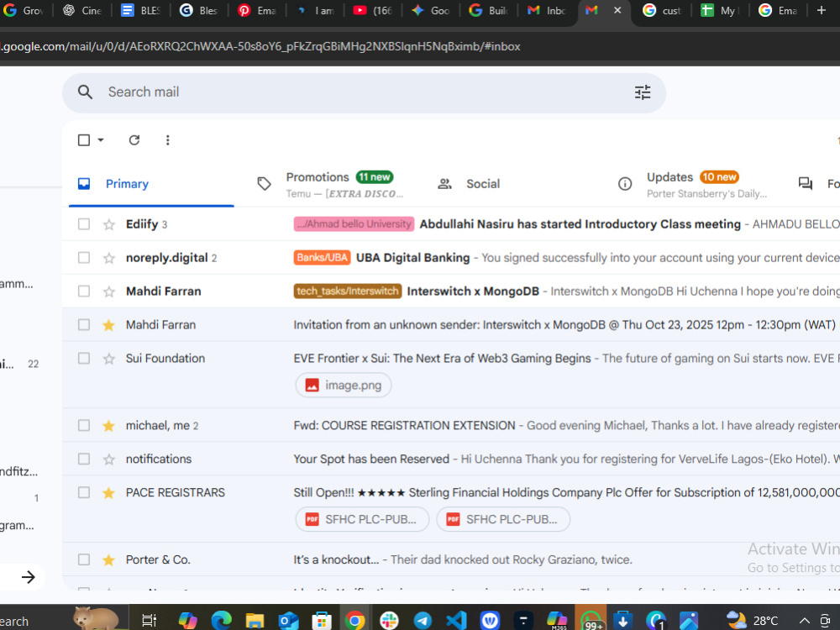
Task: Open the three-dot More options menu
Action: [168, 140]
